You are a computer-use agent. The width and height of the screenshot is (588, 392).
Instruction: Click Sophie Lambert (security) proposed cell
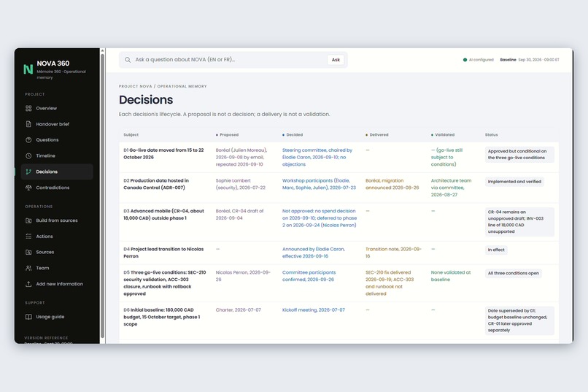(240, 184)
